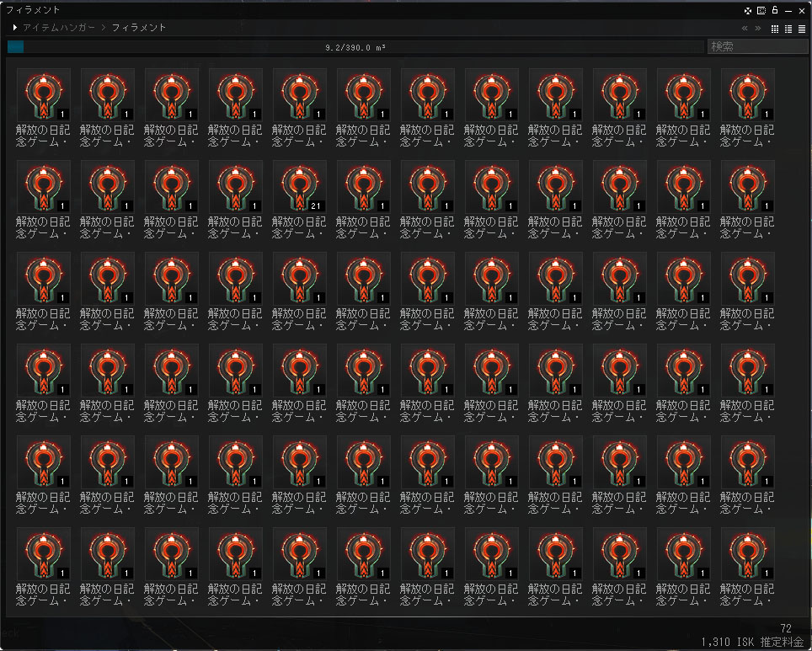Click the capacity bar showing 9.2/390.0 m³
Viewport: 812px width, 651px height.
click(x=355, y=47)
